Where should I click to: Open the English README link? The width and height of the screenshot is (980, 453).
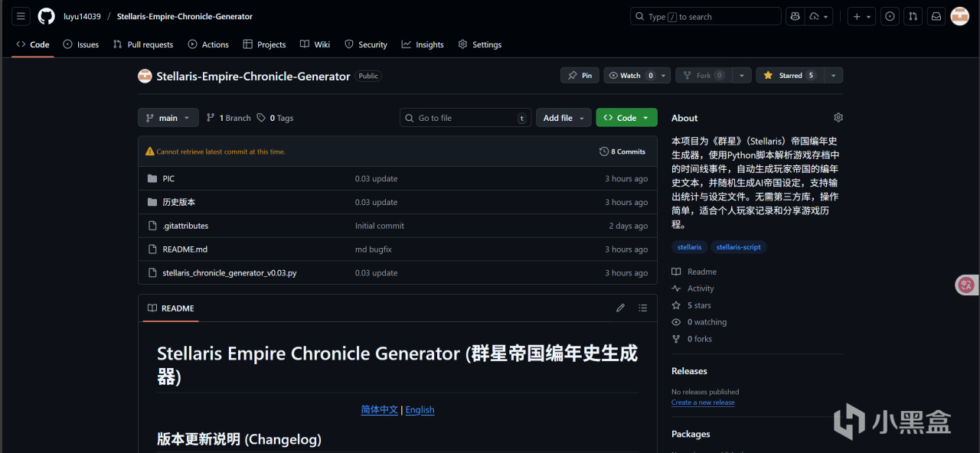point(420,409)
